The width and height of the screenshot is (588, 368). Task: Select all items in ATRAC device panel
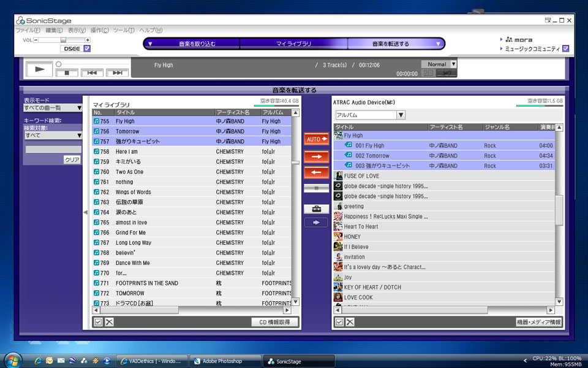[x=339, y=322]
